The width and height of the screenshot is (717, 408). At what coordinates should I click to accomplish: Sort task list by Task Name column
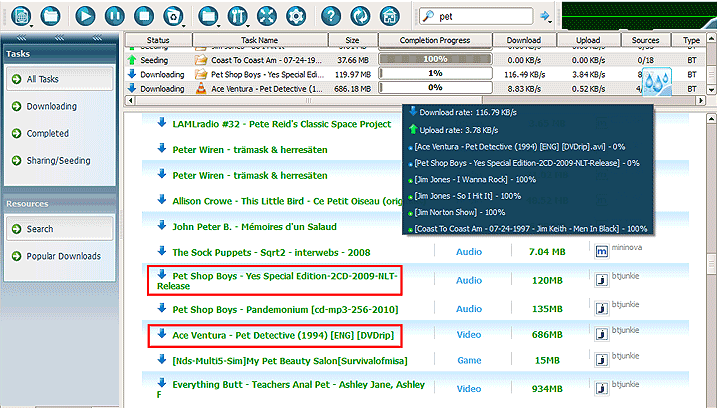coord(260,40)
